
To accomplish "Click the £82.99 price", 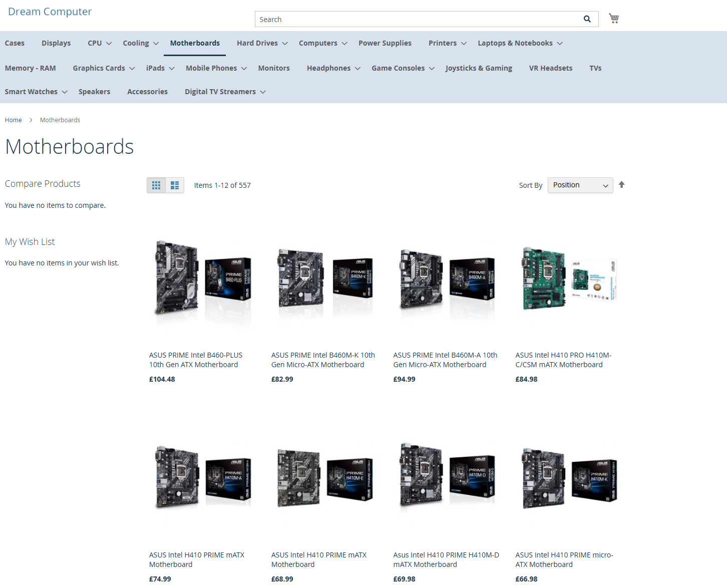I will 282,379.
